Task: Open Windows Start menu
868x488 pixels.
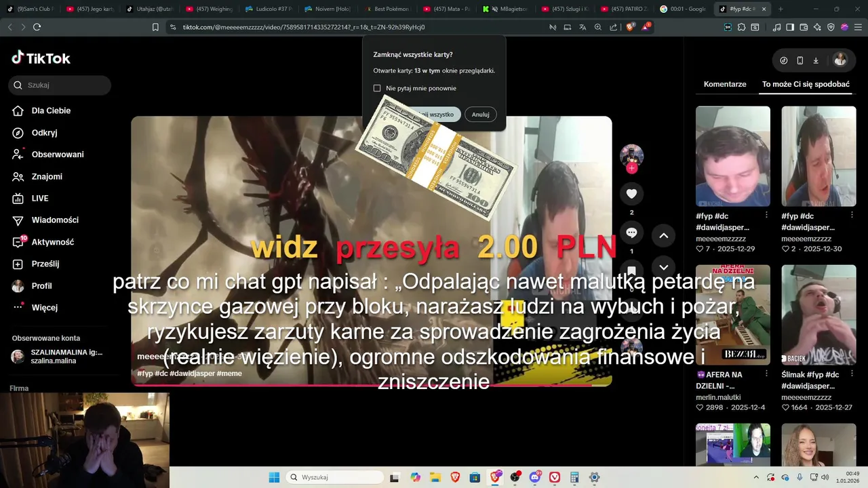Action: (274, 477)
